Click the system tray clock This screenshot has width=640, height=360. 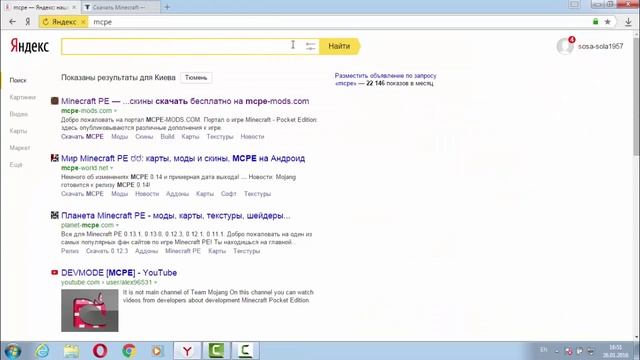[616, 351]
